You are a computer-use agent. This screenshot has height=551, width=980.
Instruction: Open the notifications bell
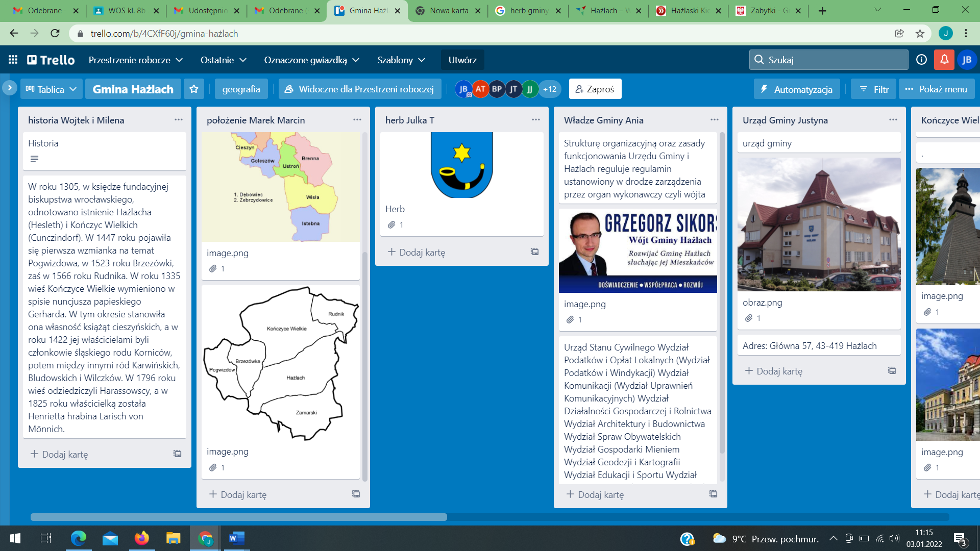(x=944, y=60)
